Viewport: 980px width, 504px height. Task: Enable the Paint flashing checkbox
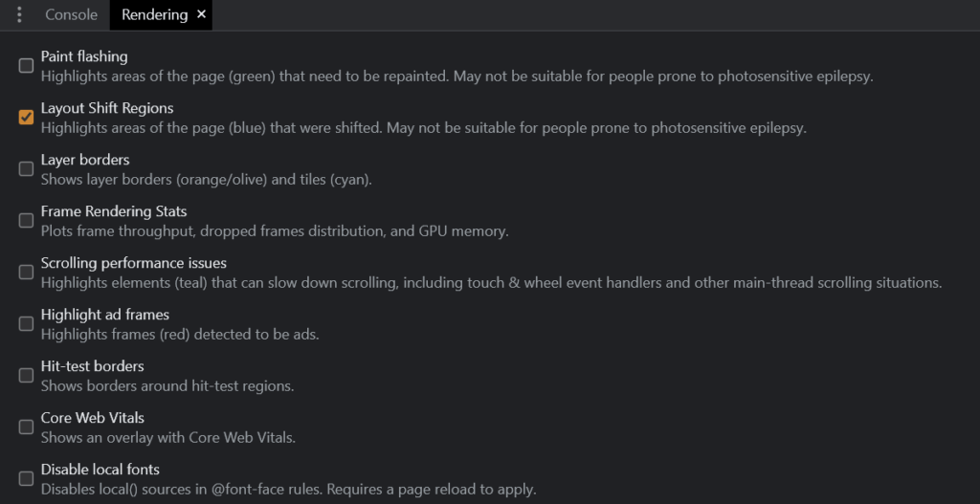26,66
